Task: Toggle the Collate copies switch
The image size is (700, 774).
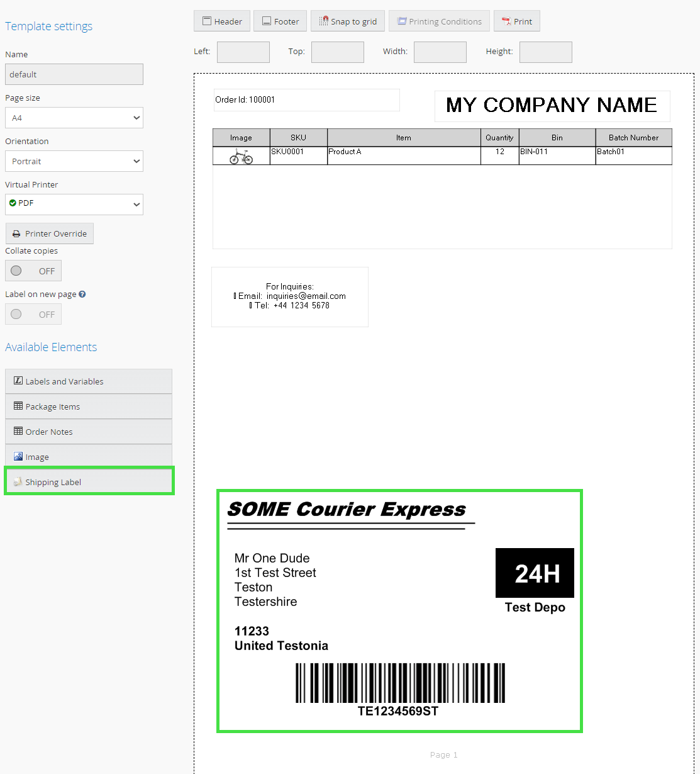Action: click(33, 271)
